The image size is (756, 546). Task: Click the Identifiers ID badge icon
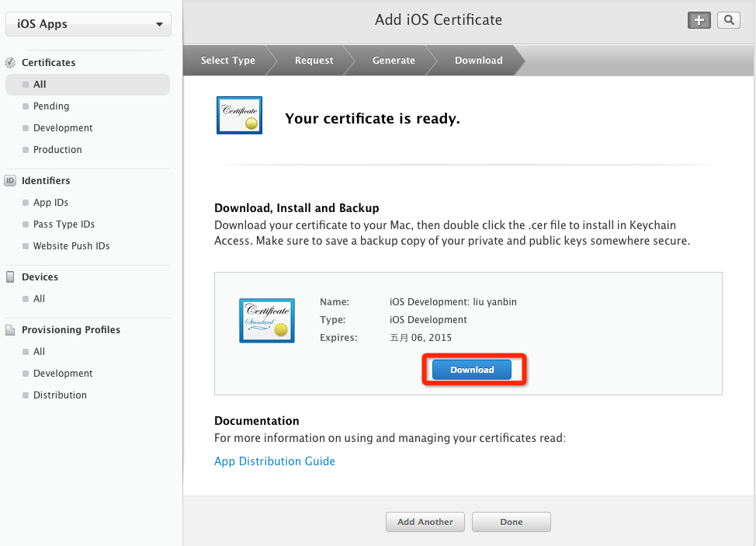pos(10,180)
